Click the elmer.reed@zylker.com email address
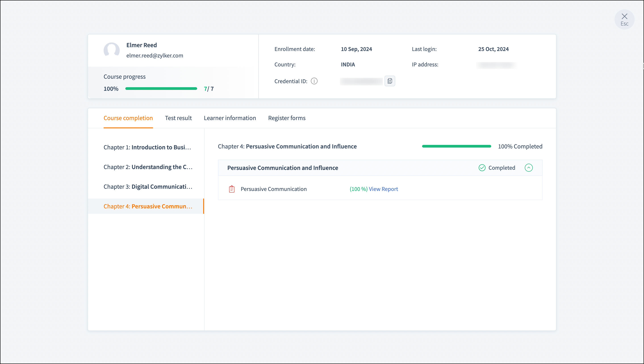Screen dimensions: 644x364 coord(155,56)
